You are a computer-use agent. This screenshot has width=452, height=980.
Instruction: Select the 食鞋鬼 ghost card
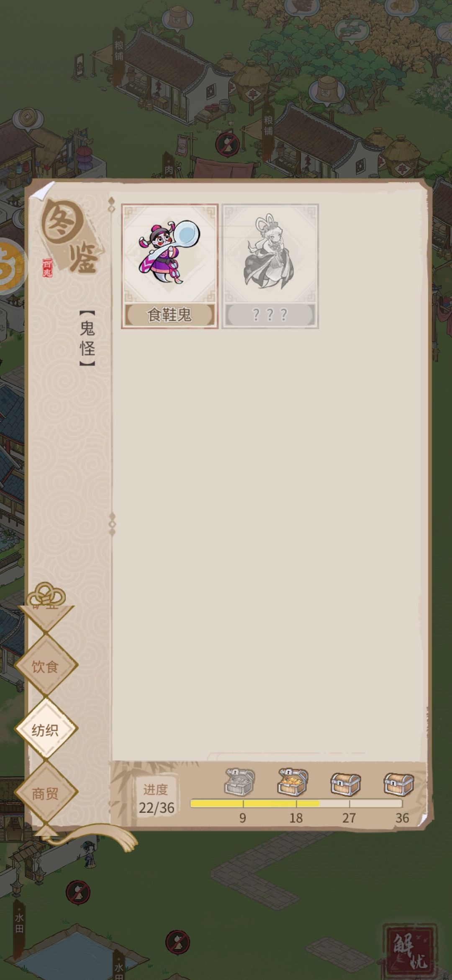click(x=169, y=266)
